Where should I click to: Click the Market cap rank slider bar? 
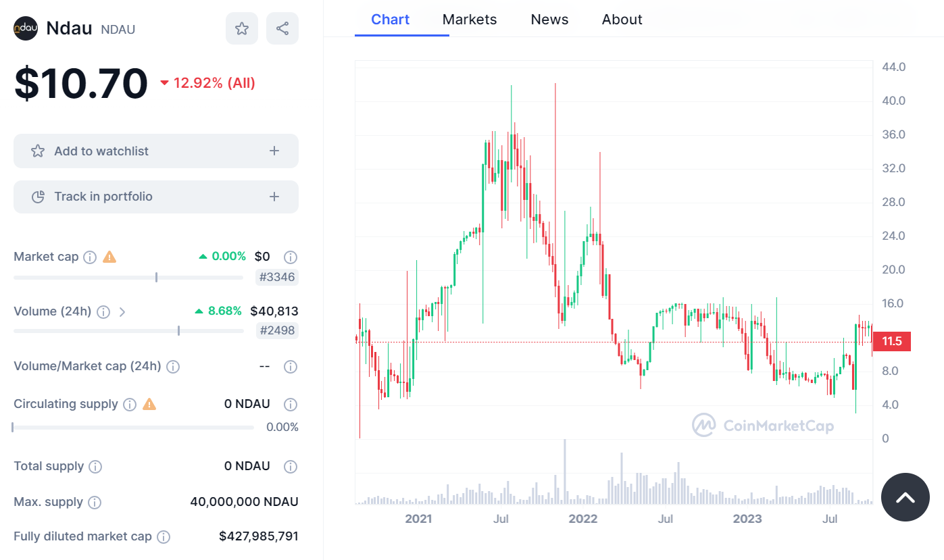pos(128,277)
